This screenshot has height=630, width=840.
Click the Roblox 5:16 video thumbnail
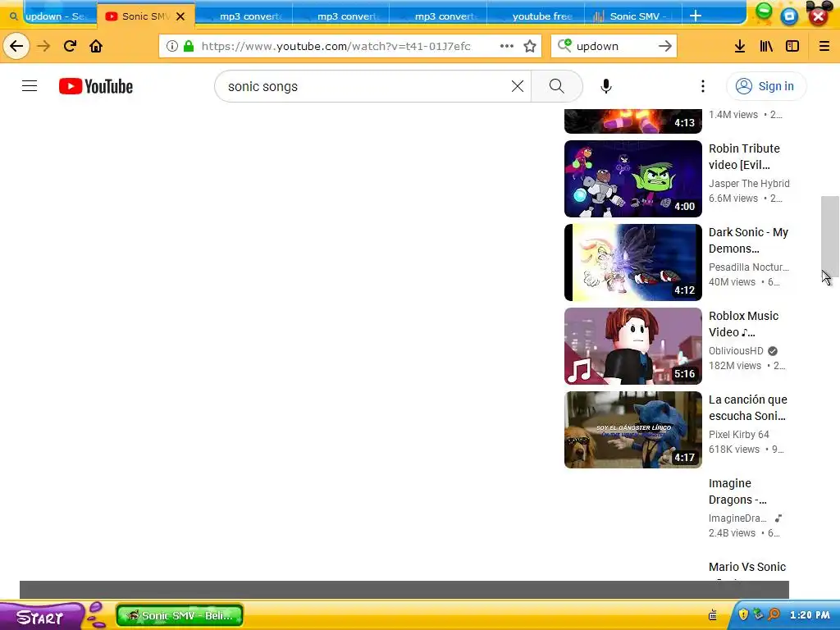coord(633,346)
